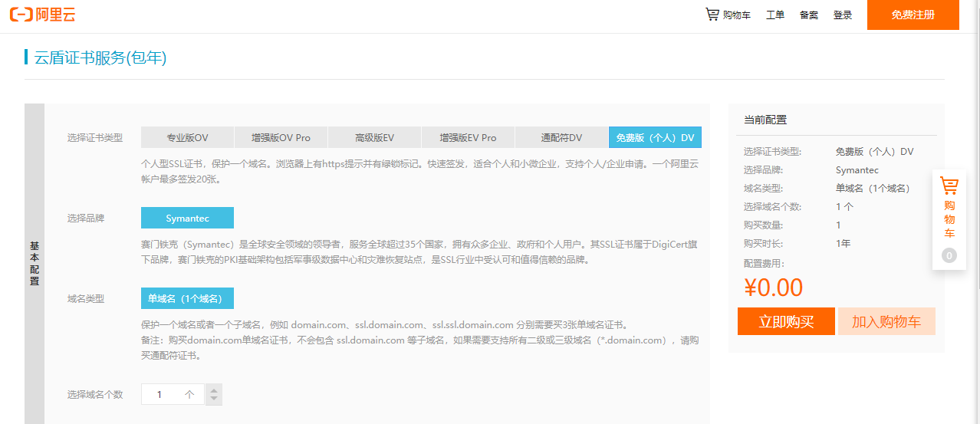The image size is (980, 424).
Task: Click the 选择域名个数 label in form
Action: click(95, 394)
